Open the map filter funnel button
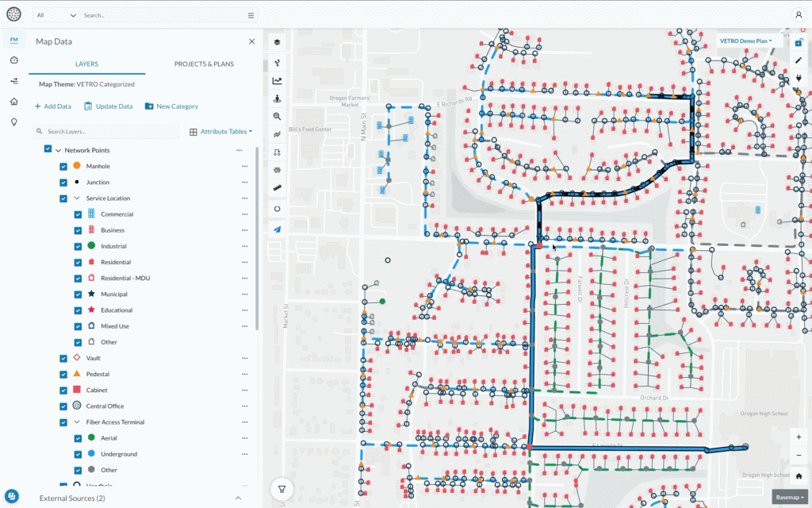 click(282, 489)
